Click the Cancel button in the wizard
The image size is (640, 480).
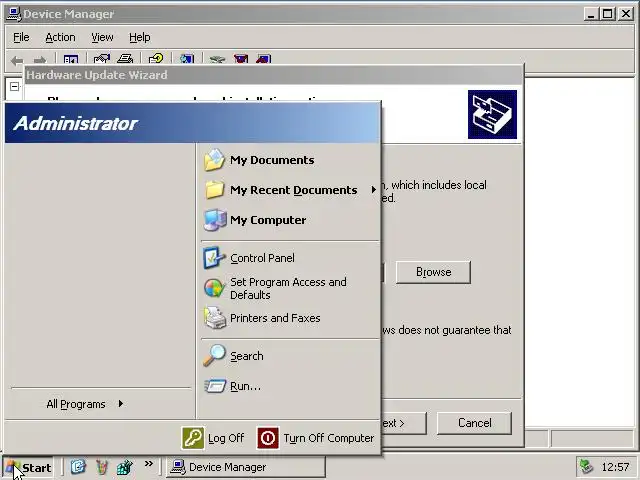474,423
